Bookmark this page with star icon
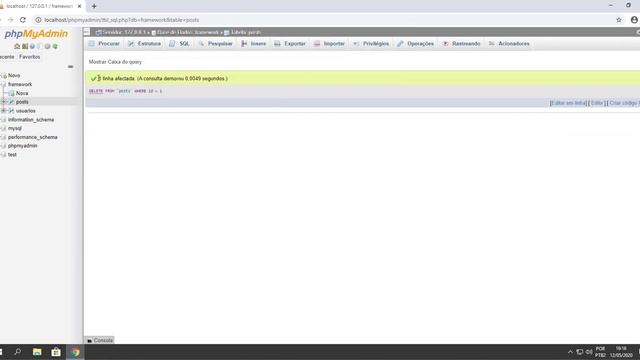 pyautogui.click(x=619, y=20)
